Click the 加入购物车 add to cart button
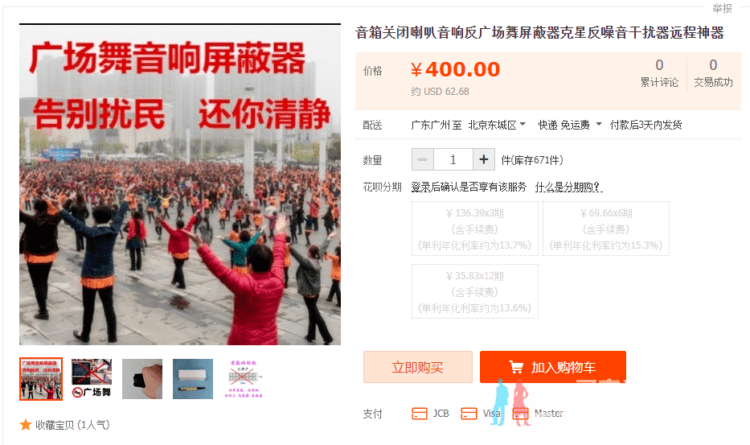The width and height of the screenshot is (750, 445). tap(553, 367)
